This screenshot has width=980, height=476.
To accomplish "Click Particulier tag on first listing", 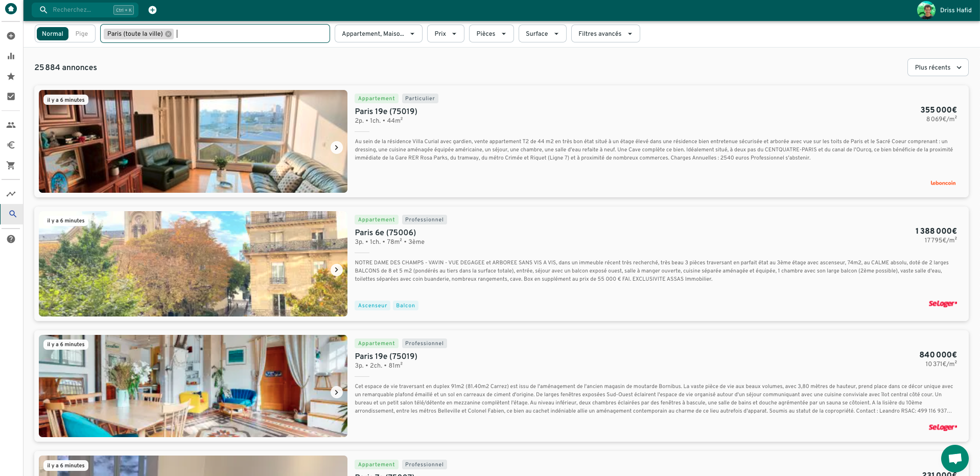I will coord(420,99).
